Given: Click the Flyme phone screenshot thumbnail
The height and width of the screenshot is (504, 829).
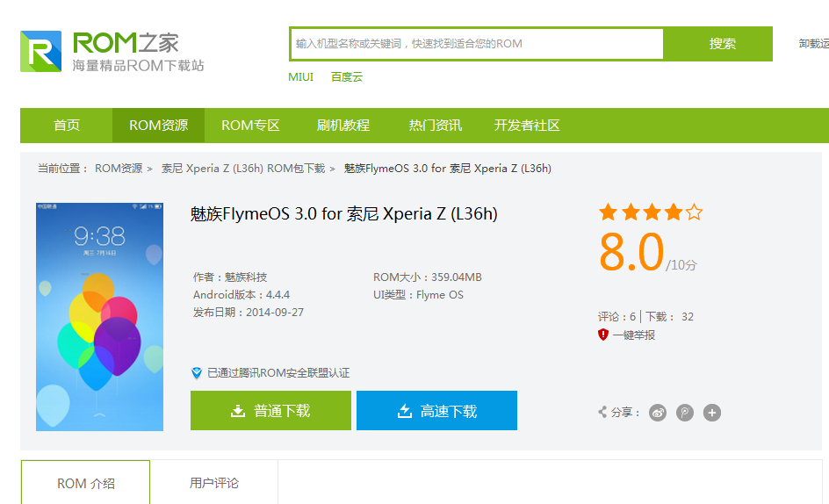Looking at the screenshot, I should click(x=99, y=317).
